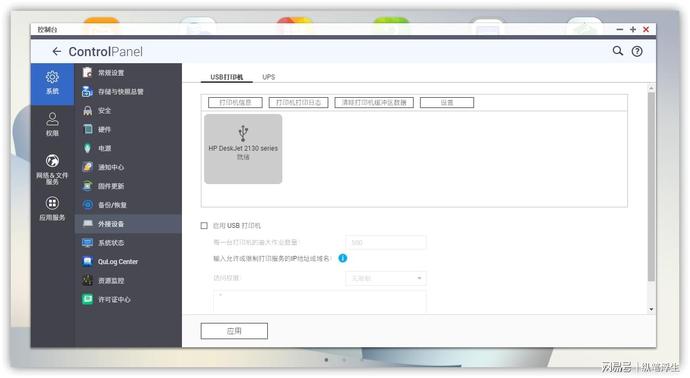Click the 设置 button in printer toolbar
This screenshot has height=378, width=690.
447,103
